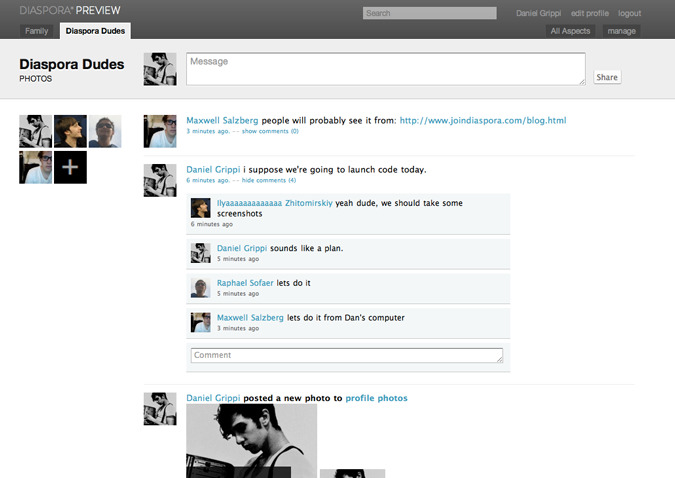This screenshot has width=675, height=478.
Task: Click Daniel Grippi's avatar on launch code post
Action: tap(160, 180)
